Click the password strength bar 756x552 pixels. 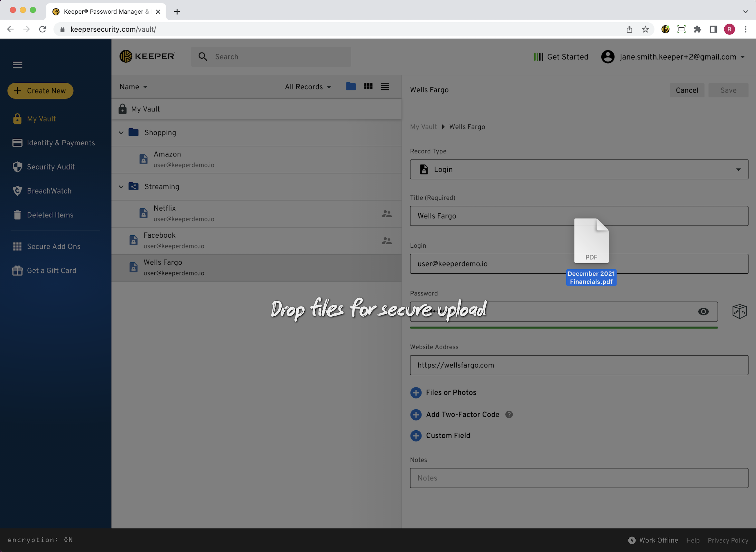coord(564,328)
